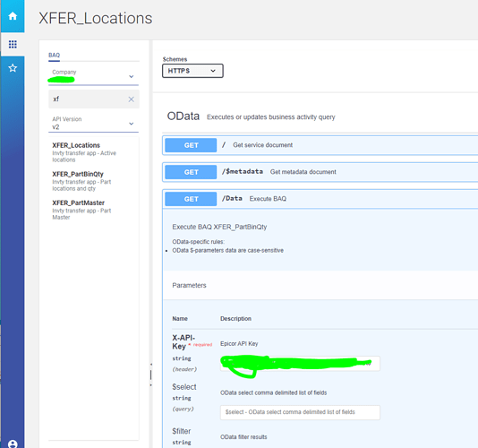The height and width of the screenshot is (448, 478).
Task: Collapse the GET /Data Execute BAQ endpoint
Action: [320, 199]
